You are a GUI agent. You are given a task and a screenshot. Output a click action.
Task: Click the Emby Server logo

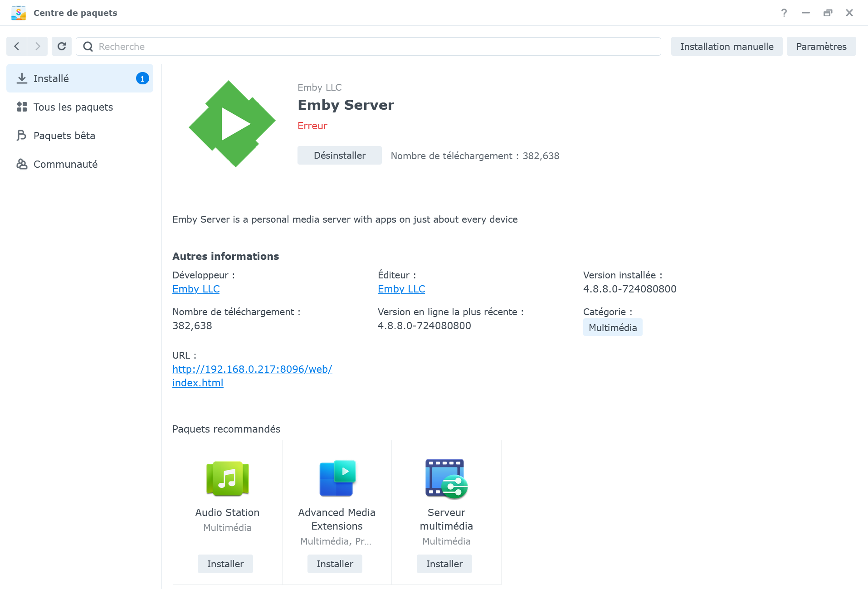[232, 124]
